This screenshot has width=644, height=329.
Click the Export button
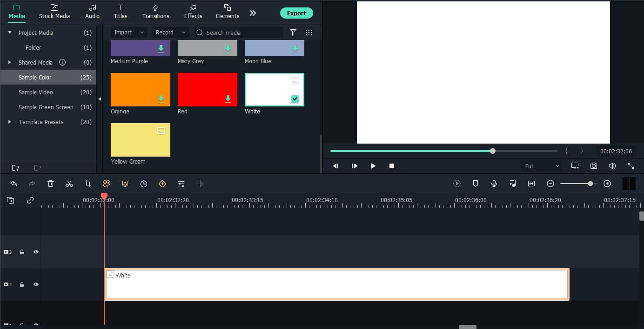click(296, 13)
